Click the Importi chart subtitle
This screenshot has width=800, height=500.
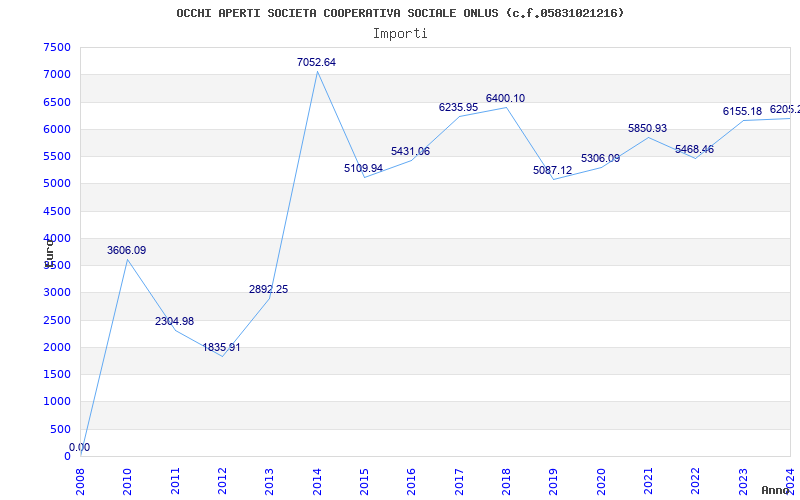[400, 33]
